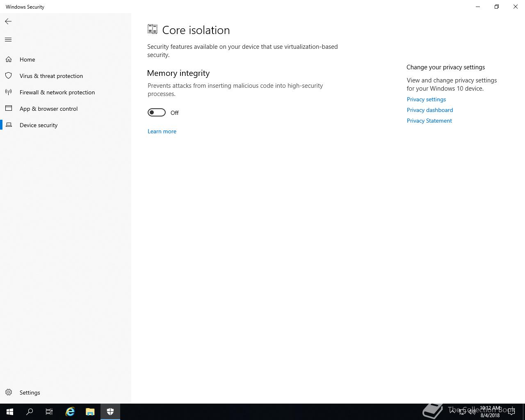Show hidden system tray icons
Screen dimensions: 525x420
(452, 412)
